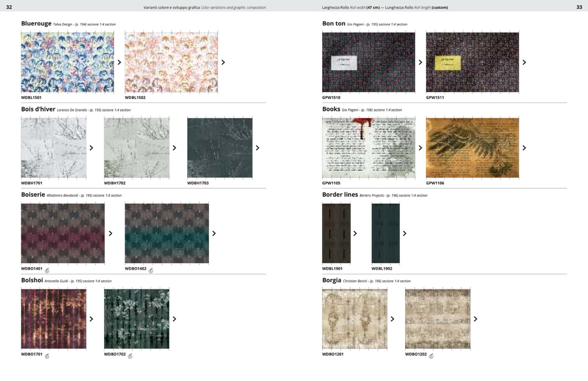Image resolution: width=588 pixels, height=381 pixels.
Task: Click the arrow beside the WDBL1902 swatch
Action: click(405, 233)
